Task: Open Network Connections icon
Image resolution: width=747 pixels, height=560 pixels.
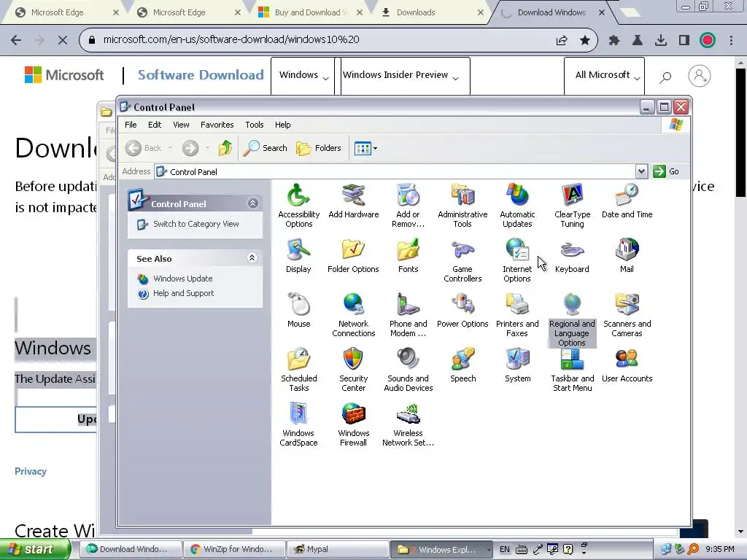Action: 354,316
